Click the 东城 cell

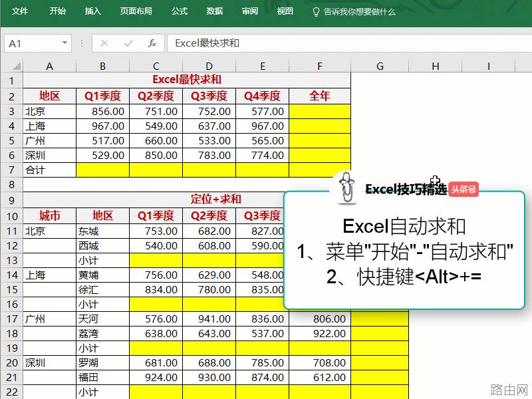tap(103, 231)
